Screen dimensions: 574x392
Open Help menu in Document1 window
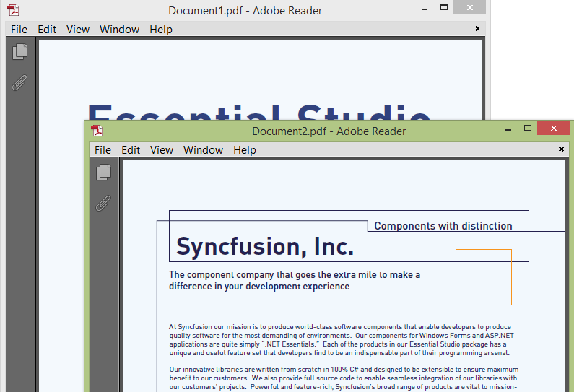161,30
